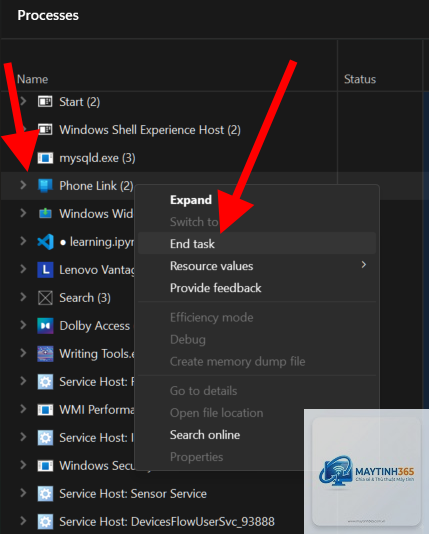The width and height of the screenshot is (429, 534).
Task: Click the Dolby Access icon
Action: (45, 326)
